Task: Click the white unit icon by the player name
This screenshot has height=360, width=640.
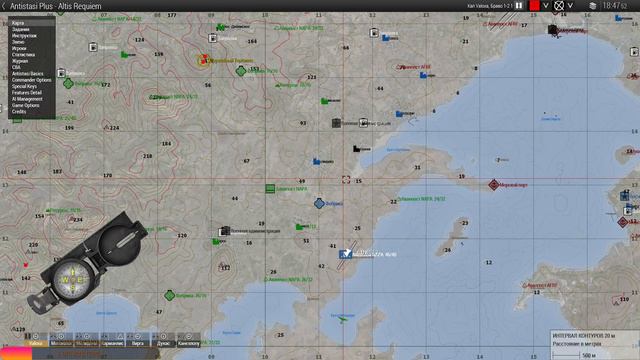Action: click(519, 6)
